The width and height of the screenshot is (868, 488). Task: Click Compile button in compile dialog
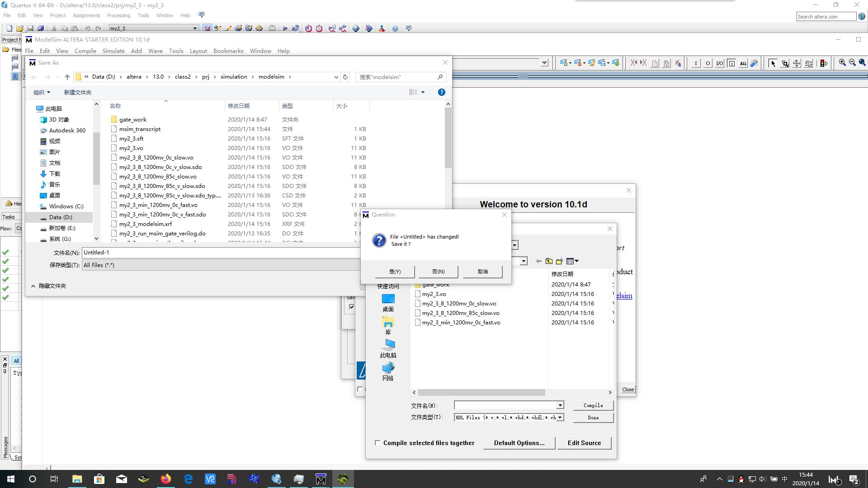[x=593, y=405]
